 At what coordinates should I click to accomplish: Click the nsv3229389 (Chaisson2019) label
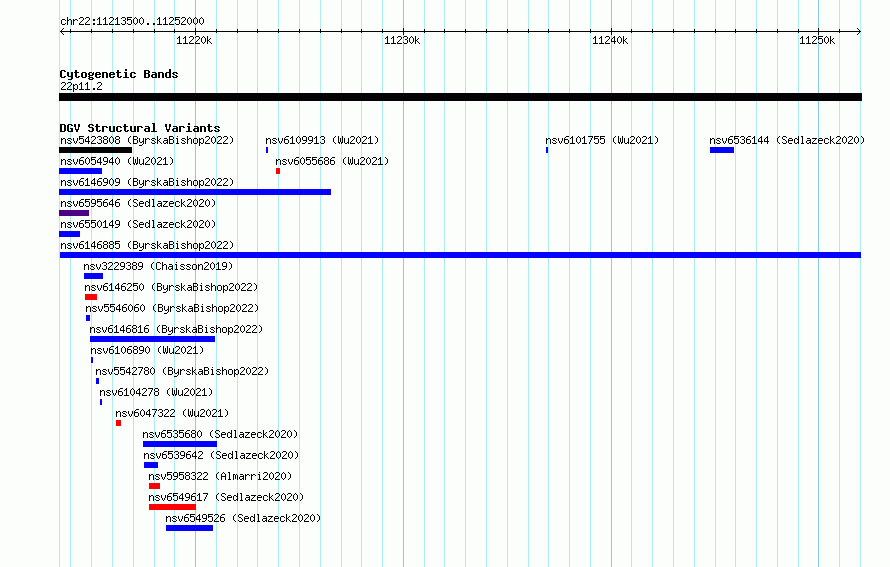158,266
